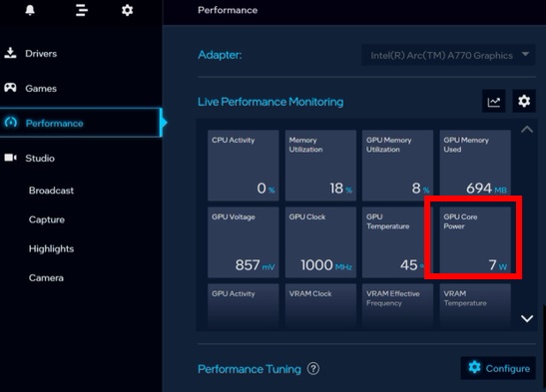Open the Adapter dropdown showing Arc A770

coord(448,55)
